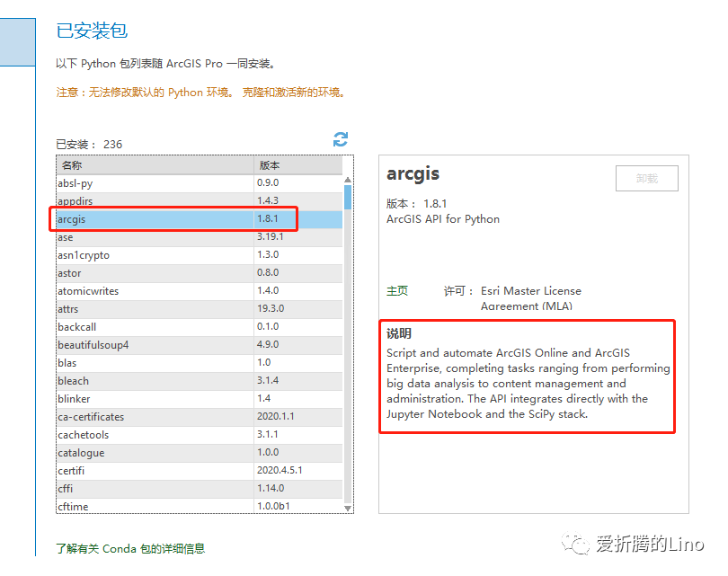Click version cell 1.0.0b1 of cftime
The height and width of the screenshot is (576, 728).
(x=298, y=506)
